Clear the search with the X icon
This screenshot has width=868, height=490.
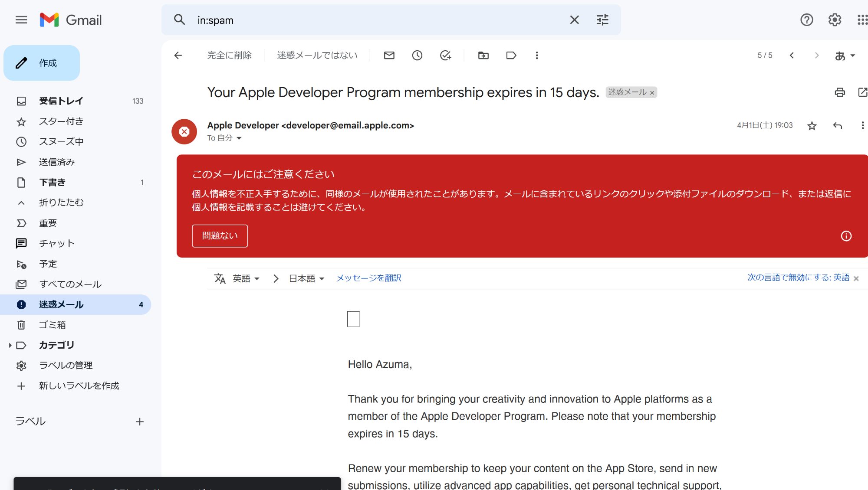pos(574,20)
